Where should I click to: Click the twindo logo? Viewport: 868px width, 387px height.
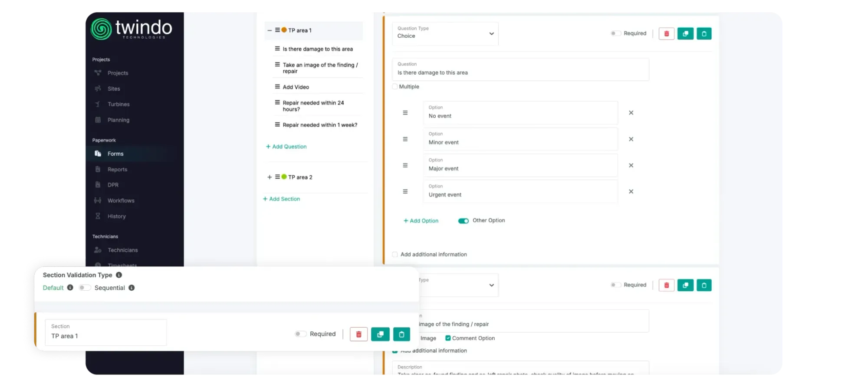131,29
